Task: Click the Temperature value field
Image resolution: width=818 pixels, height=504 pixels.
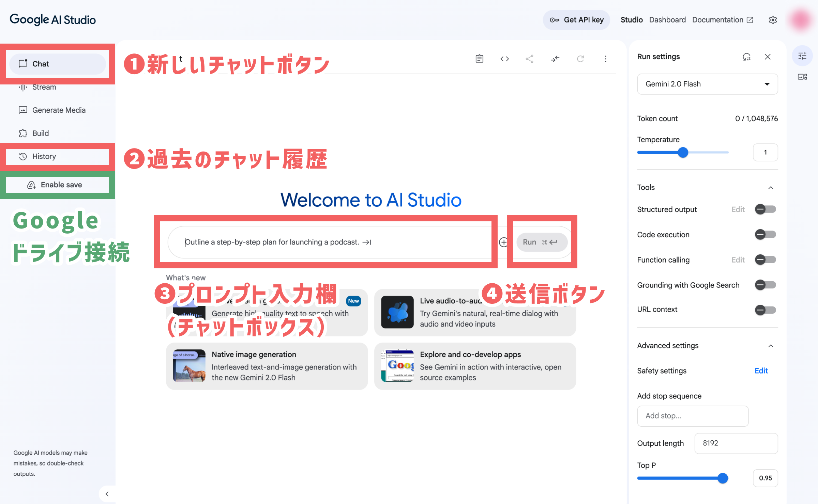Action: pyautogui.click(x=765, y=152)
